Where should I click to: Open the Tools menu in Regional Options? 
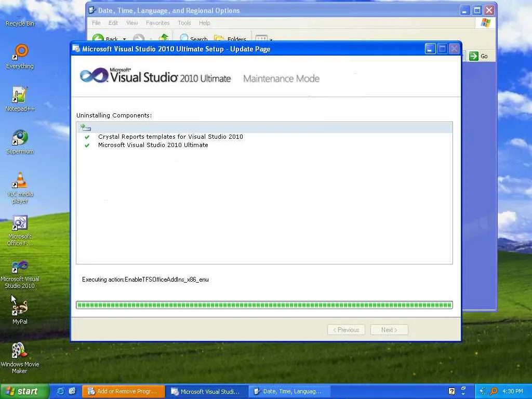click(x=184, y=23)
